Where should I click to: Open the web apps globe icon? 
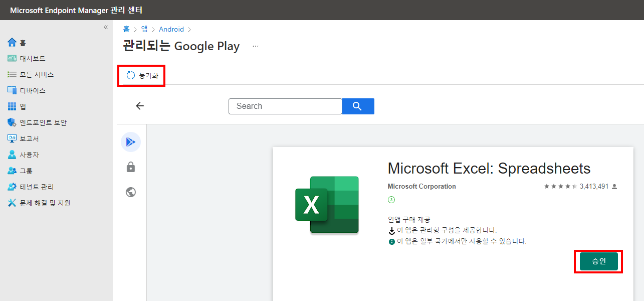131,192
